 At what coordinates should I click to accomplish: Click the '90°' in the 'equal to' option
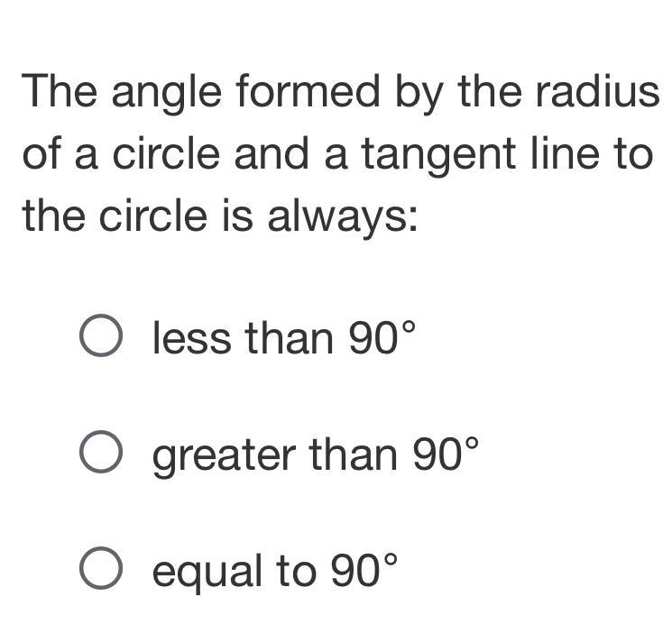coord(364,570)
